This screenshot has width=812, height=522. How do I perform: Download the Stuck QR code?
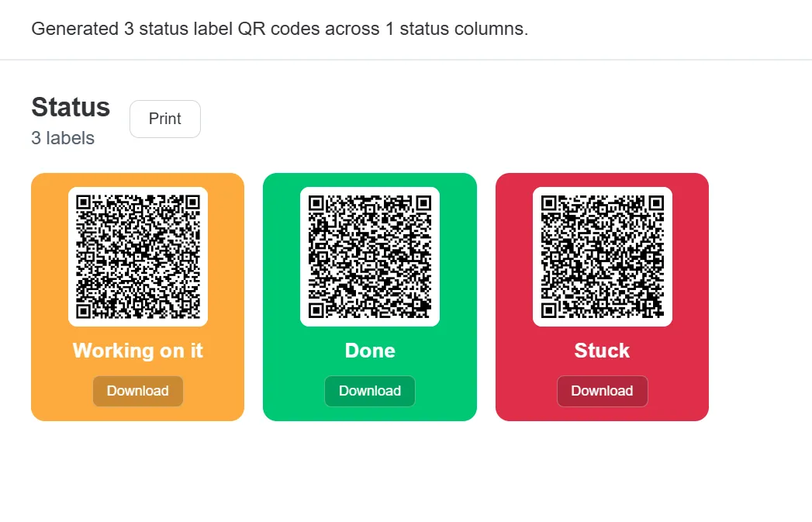click(x=602, y=391)
